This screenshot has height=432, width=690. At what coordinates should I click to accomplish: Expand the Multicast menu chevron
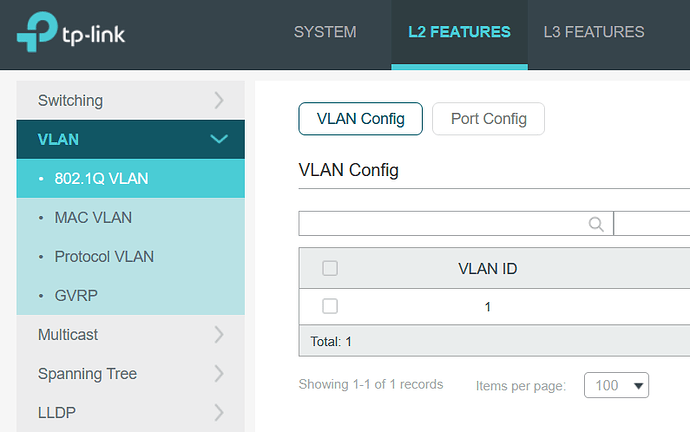click(220, 335)
